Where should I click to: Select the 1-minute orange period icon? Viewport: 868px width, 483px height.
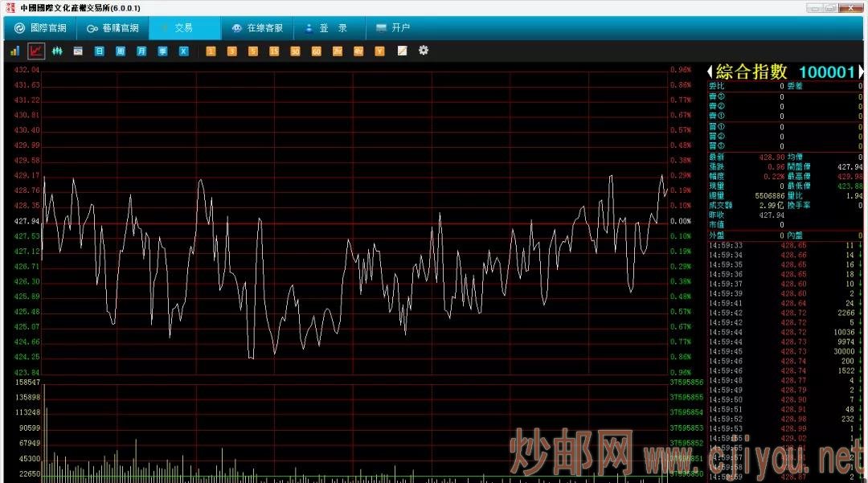pyautogui.click(x=211, y=51)
